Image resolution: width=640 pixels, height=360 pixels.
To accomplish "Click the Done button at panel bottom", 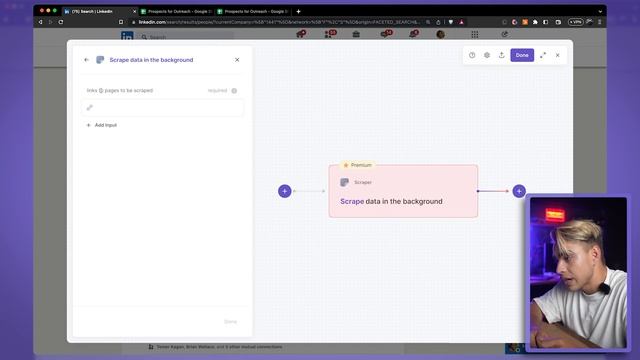I will pyautogui.click(x=230, y=322).
